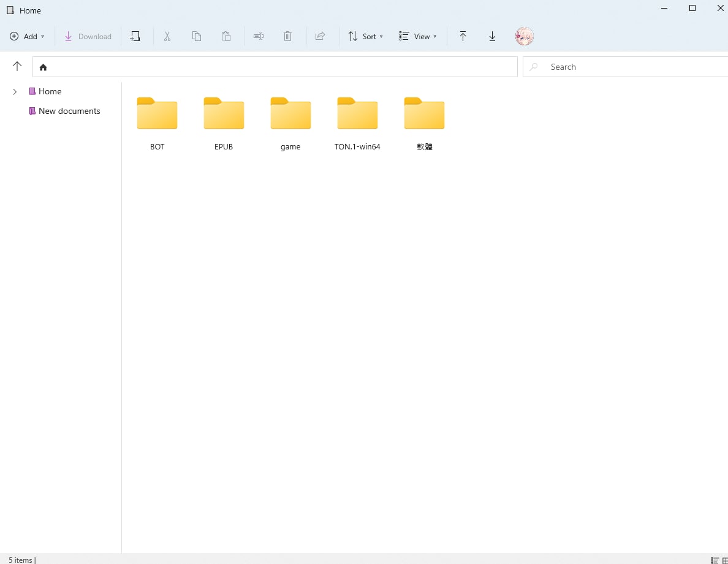This screenshot has height=564, width=728.
Task: Open the user avatar profile picture
Action: click(525, 36)
